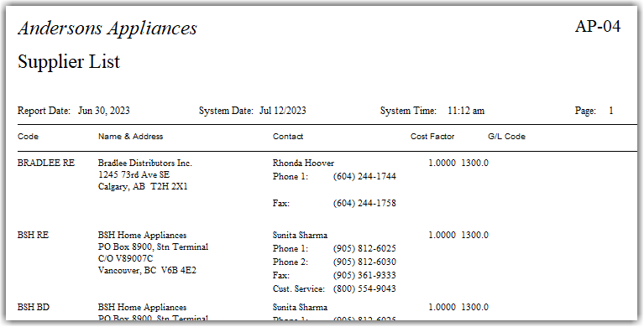Select the Name & Address column header
This screenshot has width=644, height=327.
click(131, 137)
